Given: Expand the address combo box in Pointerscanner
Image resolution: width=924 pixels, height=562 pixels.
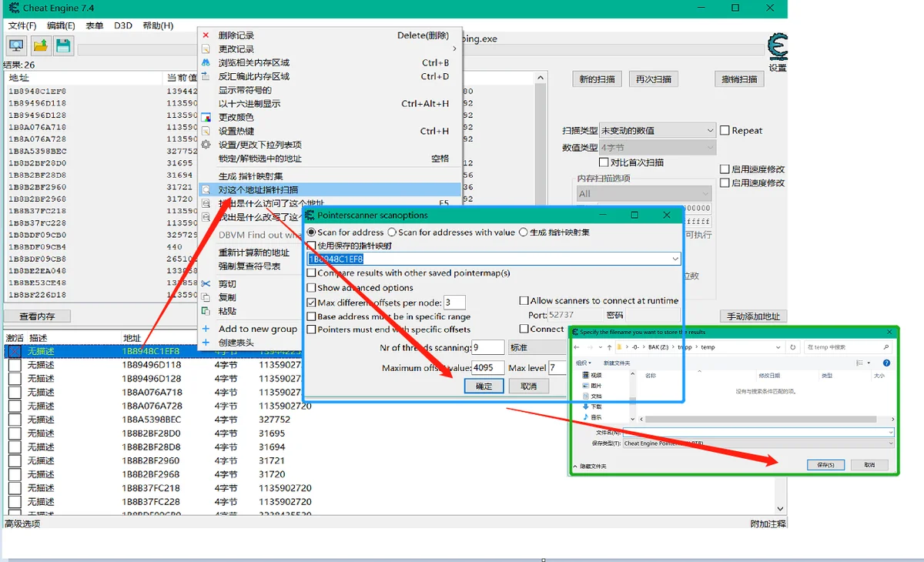Looking at the screenshot, I should pos(675,259).
